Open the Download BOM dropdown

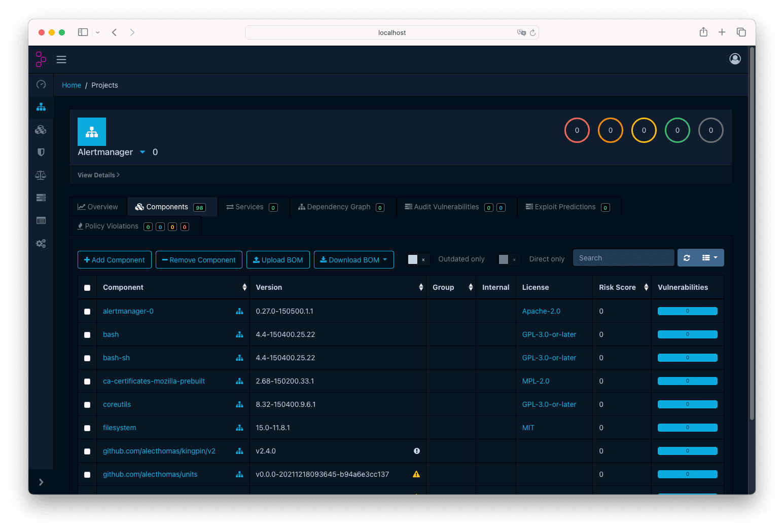pyautogui.click(x=353, y=259)
